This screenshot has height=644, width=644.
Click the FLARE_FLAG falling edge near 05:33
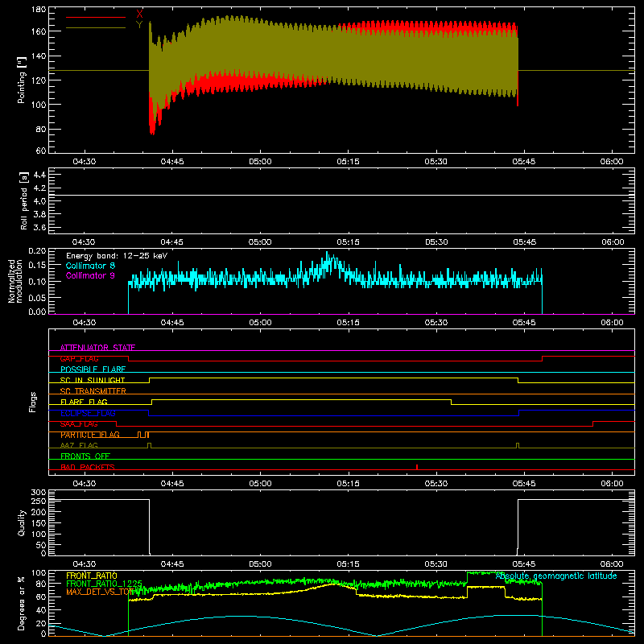(x=451, y=402)
